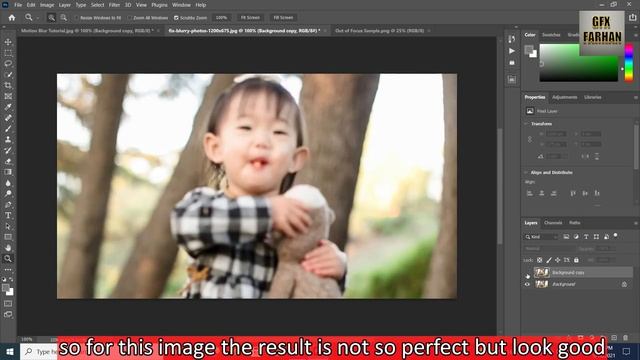The width and height of the screenshot is (640, 360).
Task: Select the Frame tool
Action: (x=8, y=96)
